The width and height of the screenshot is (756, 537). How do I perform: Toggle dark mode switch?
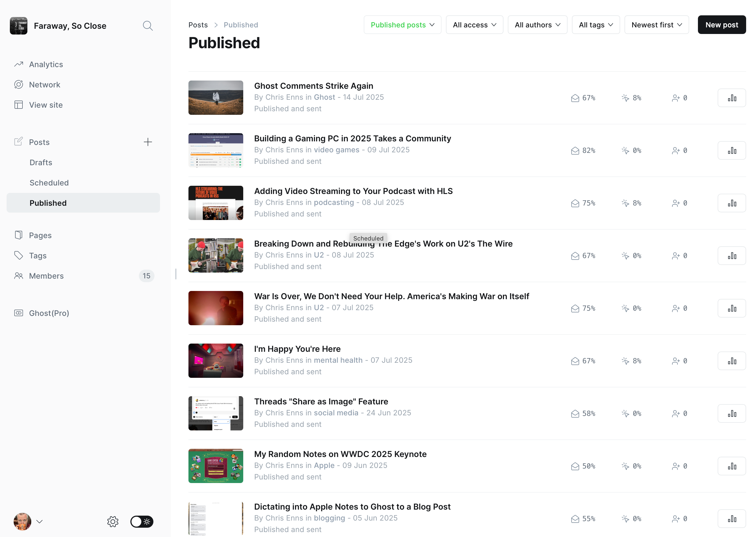[x=142, y=521]
